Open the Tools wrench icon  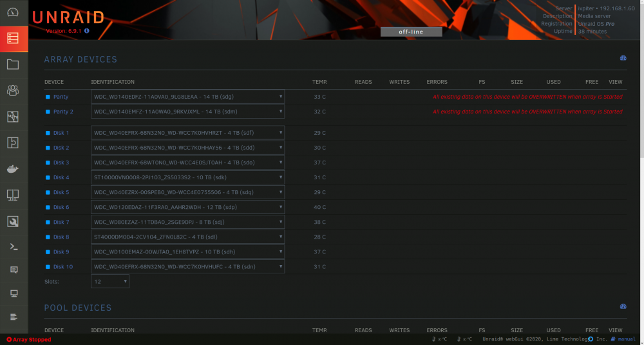pos(13,221)
